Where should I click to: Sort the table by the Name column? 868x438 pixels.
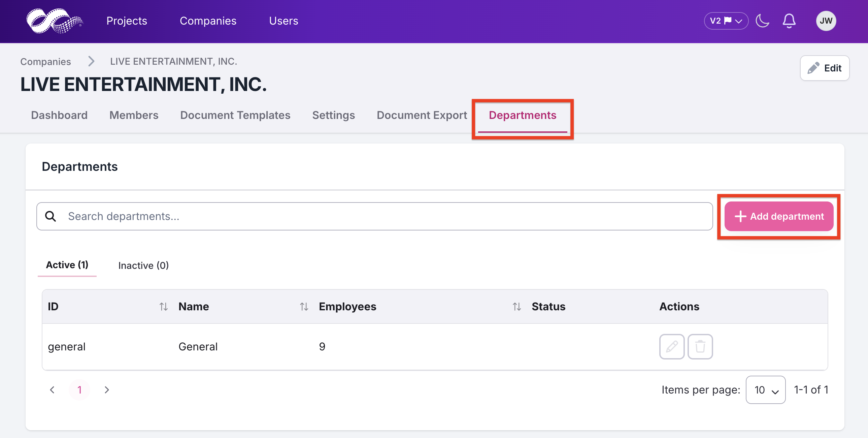(x=304, y=307)
